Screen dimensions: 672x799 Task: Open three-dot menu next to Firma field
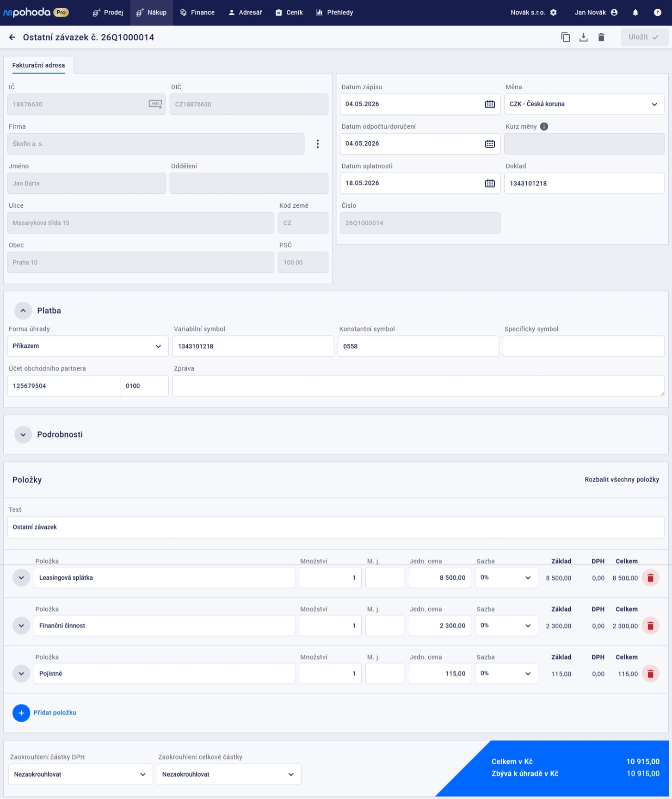(318, 144)
